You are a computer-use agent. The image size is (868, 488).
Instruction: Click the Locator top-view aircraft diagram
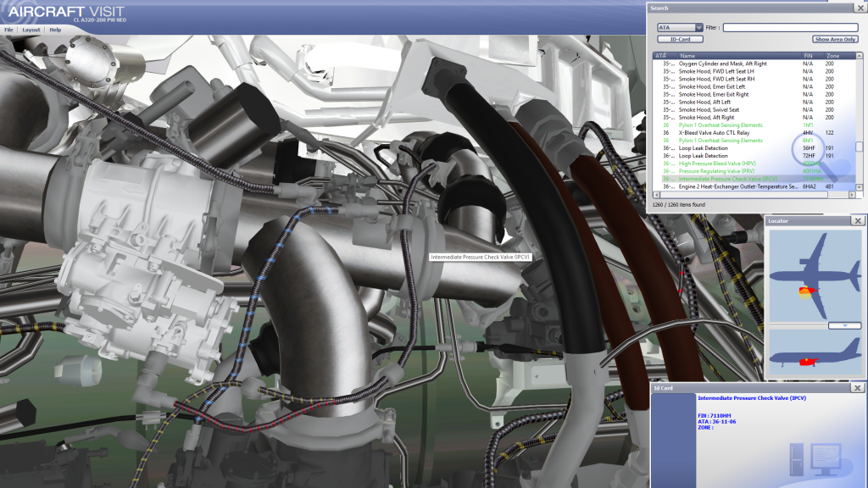[815, 275]
